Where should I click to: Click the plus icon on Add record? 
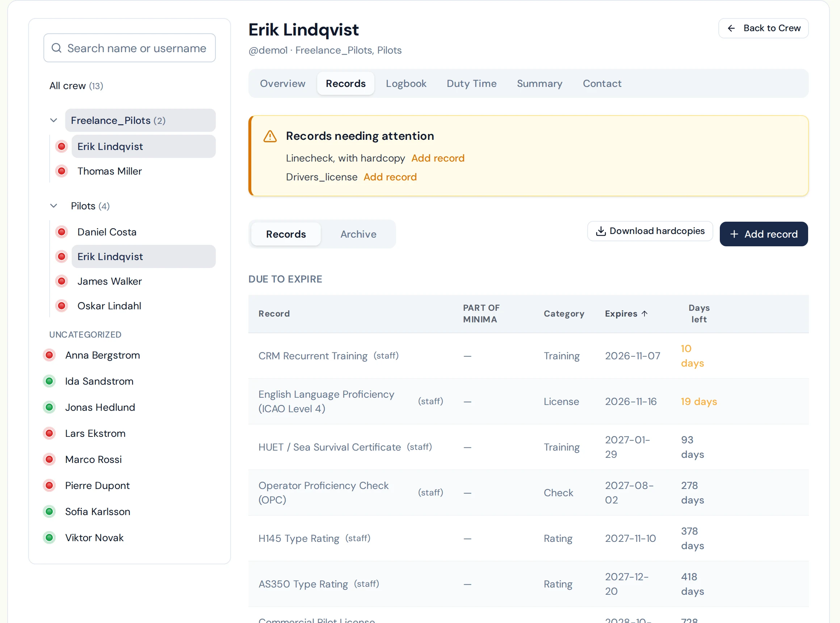click(734, 234)
